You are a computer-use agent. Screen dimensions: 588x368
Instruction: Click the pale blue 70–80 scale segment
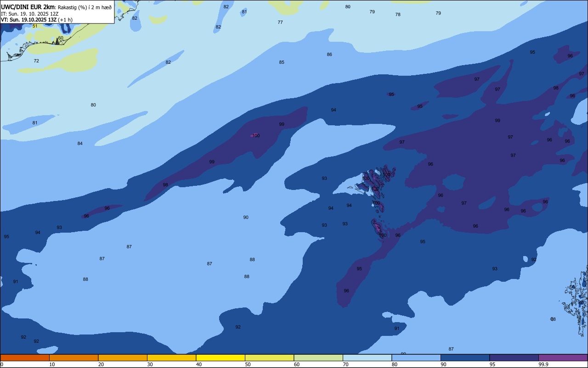click(x=367, y=357)
